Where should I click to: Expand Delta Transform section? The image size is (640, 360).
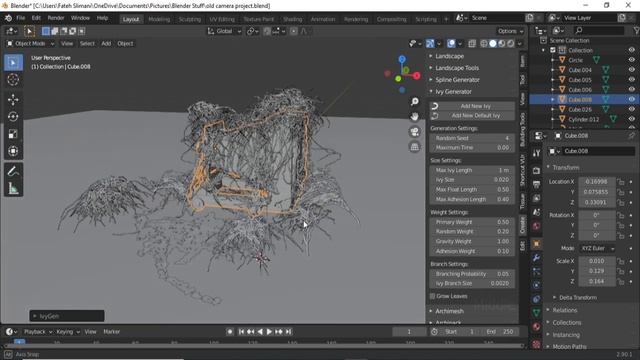coord(578,297)
